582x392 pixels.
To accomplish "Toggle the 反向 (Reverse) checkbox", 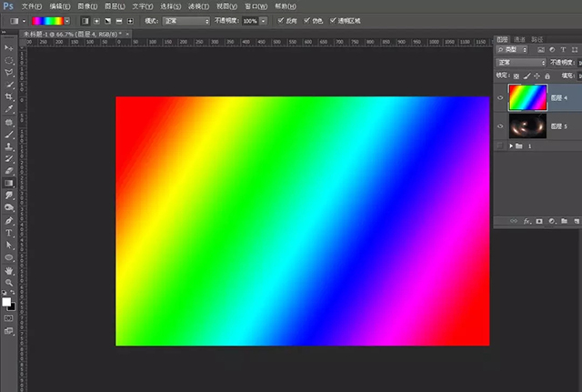I will 281,19.
